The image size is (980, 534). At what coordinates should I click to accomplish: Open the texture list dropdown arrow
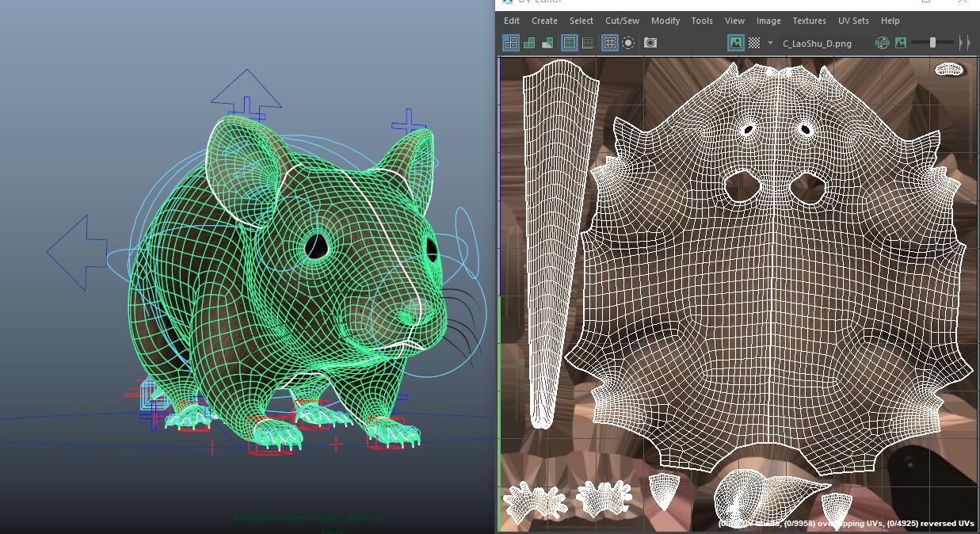(770, 43)
